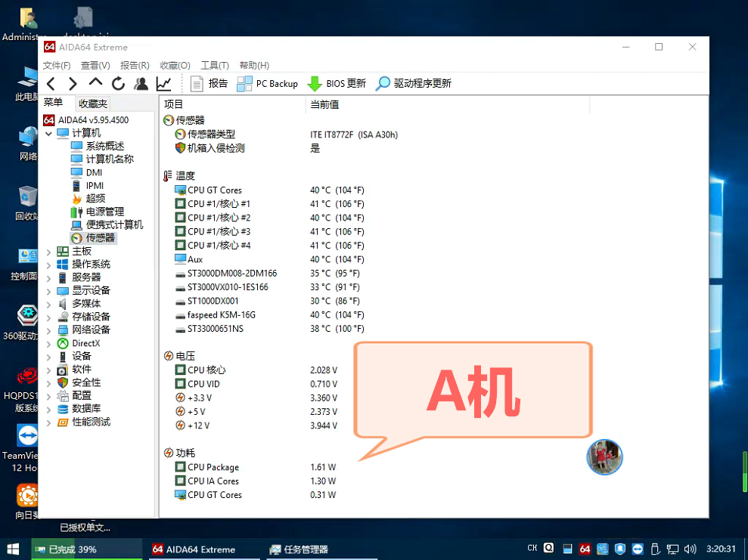Expand the 服务器 tree node
This screenshot has width=748, height=560.
tap(48, 278)
